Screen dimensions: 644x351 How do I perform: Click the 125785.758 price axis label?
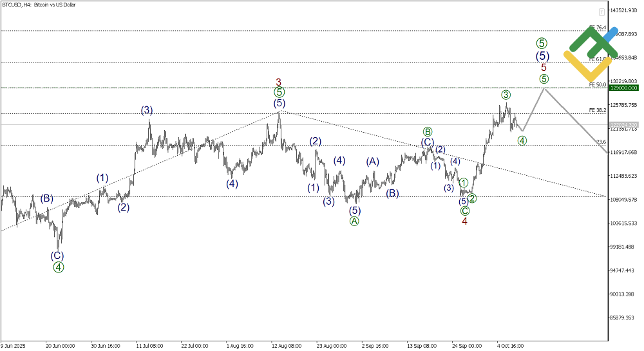point(624,105)
